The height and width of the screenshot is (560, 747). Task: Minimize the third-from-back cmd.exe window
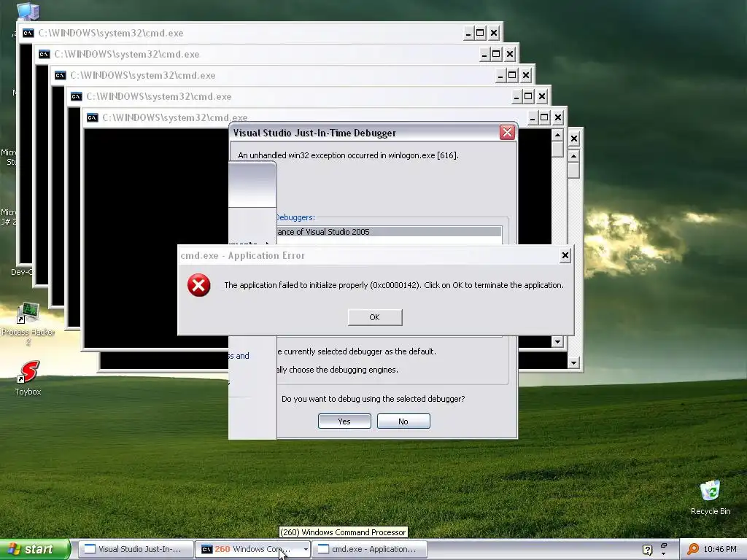coord(500,75)
